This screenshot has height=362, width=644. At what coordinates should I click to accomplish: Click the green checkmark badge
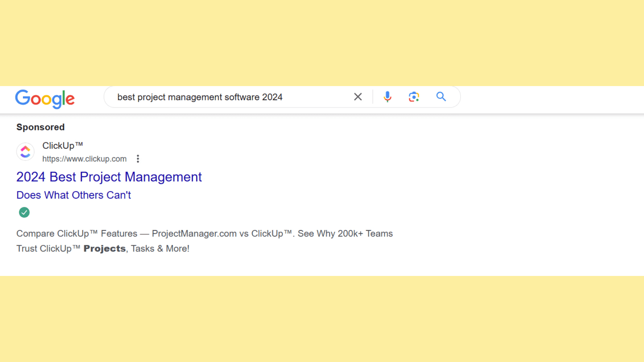pos(24,212)
